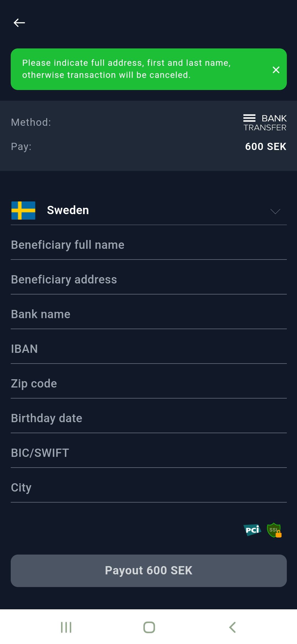Open Android recent apps button

(x=66, y=627)
